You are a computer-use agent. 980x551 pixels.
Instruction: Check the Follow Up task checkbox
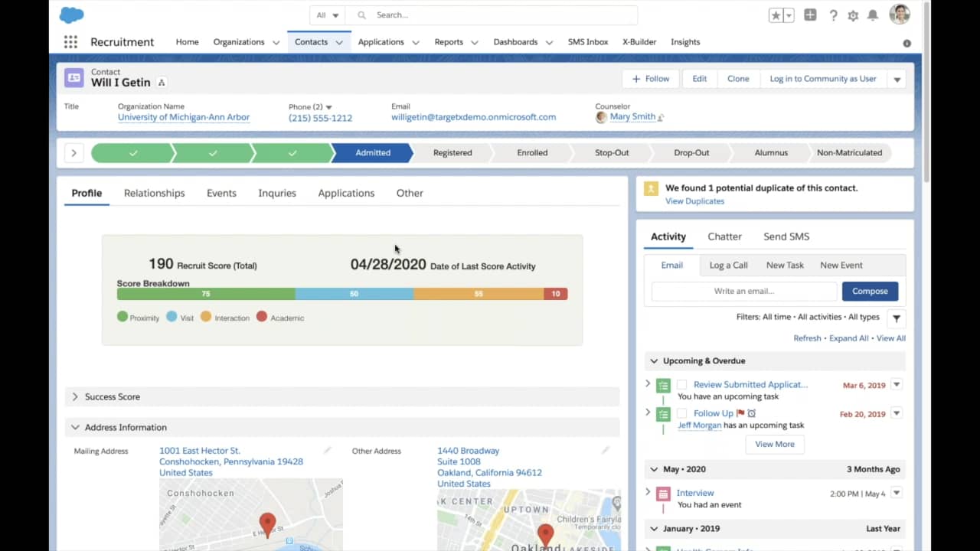coord(681,414)
